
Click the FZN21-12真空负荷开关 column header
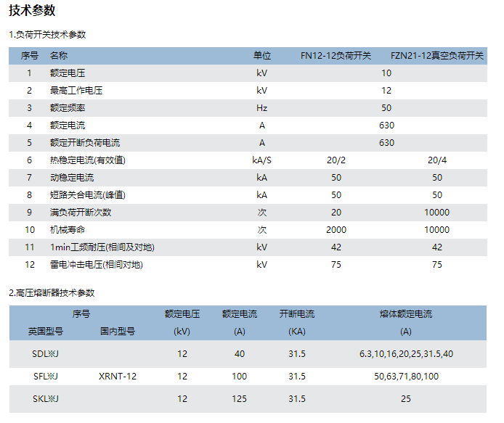436,56
